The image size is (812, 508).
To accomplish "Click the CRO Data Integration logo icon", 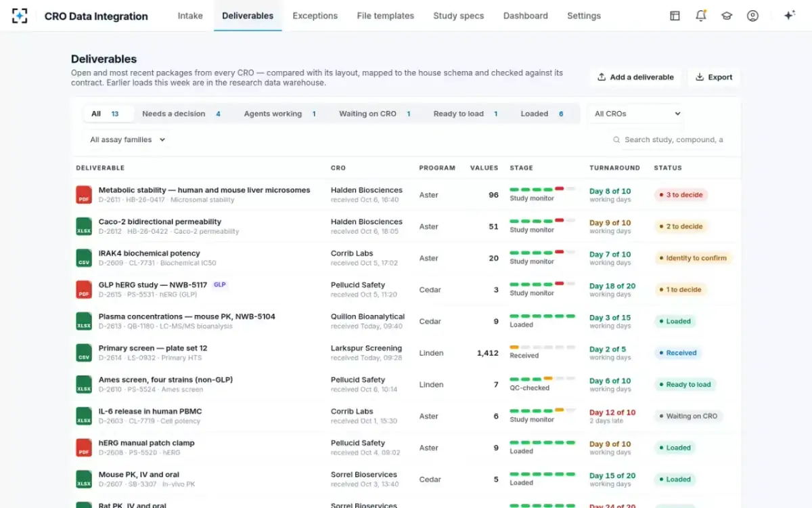I will [x=20, y=16].
